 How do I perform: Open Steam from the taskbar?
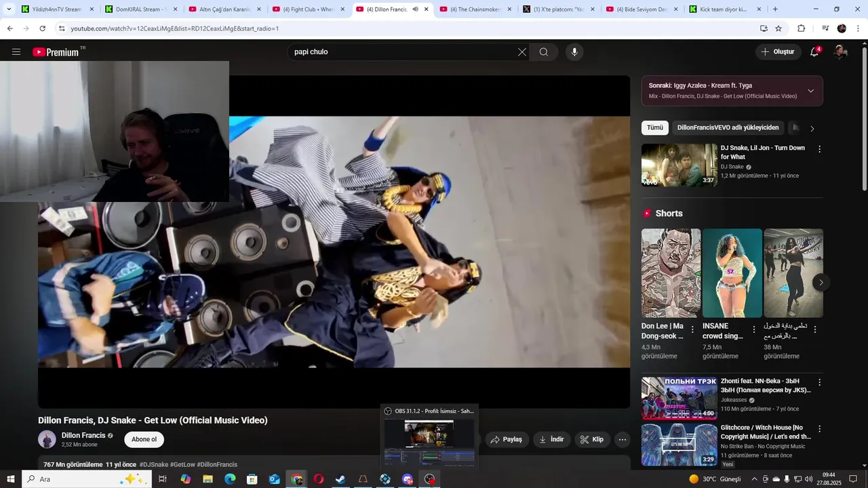tap(340, 479)
